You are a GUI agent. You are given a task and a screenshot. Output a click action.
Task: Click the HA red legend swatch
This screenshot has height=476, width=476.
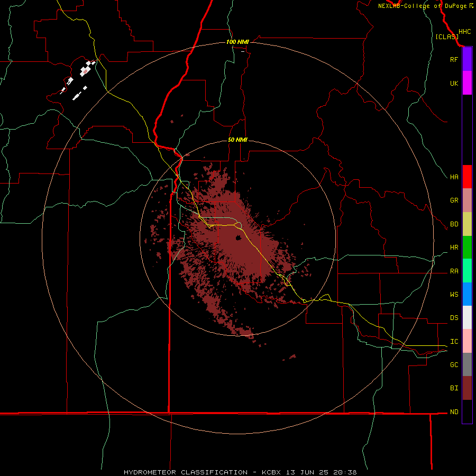coord(467,177)
